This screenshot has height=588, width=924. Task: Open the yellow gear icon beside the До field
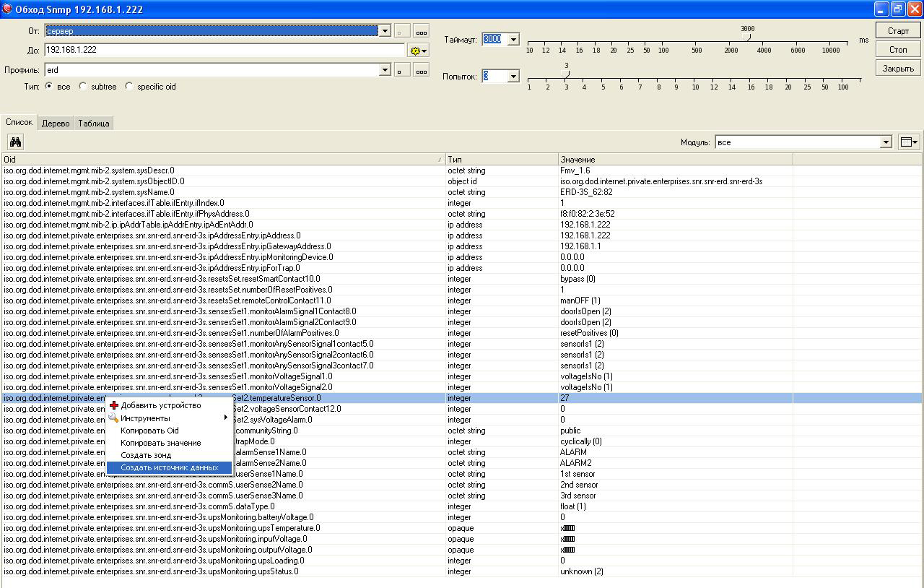click(x=418, y=51)
